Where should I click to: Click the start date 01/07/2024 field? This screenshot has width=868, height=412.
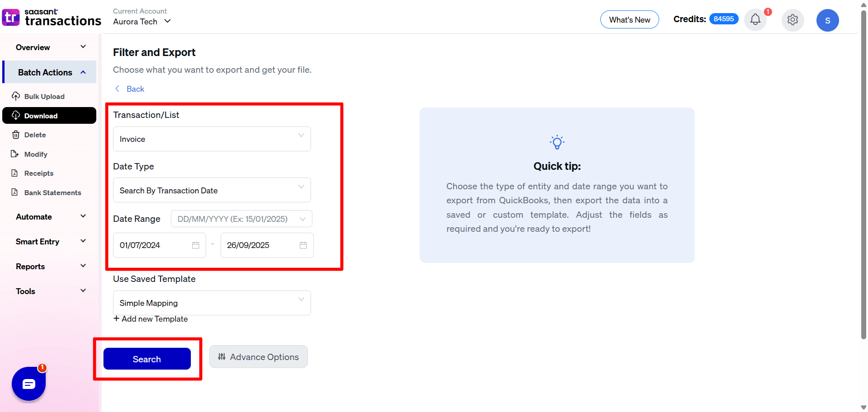[x=160, y=245]
